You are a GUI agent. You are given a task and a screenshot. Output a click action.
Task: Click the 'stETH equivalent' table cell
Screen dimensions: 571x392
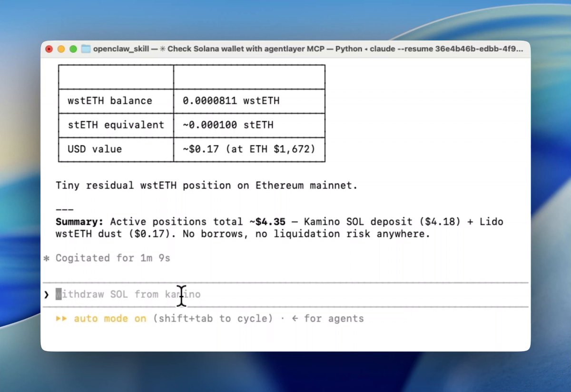pos(116,125)
